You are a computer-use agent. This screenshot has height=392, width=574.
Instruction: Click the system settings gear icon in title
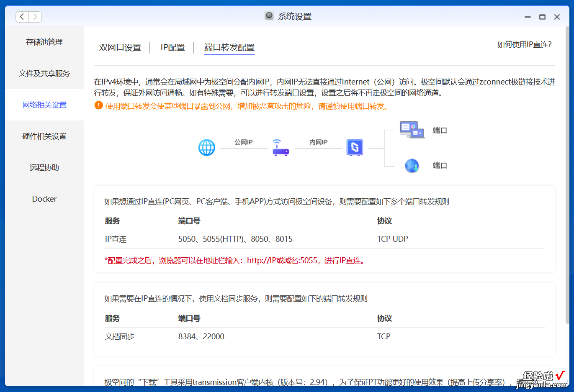(x=269, y=16)
